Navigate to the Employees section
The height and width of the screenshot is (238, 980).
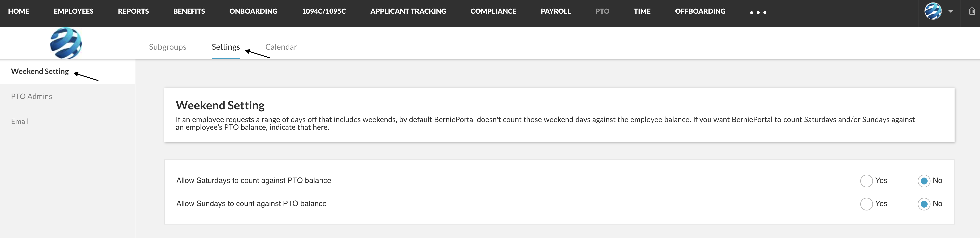[73, 11]
